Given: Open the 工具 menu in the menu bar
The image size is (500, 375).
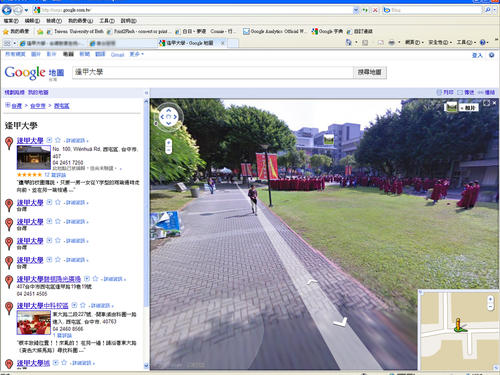Looking at the screenshot, I should pos(107,21).
